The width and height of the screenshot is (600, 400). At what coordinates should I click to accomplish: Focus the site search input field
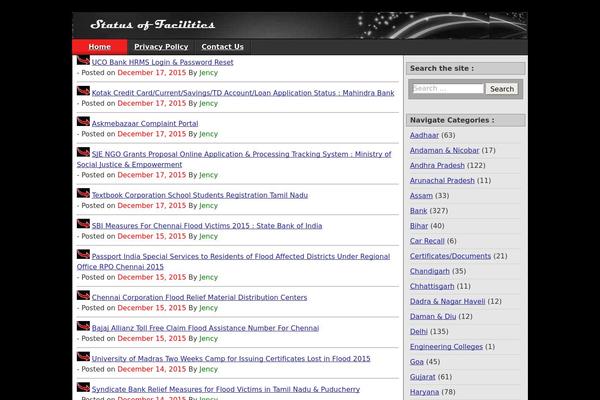(x=448, y=88)
